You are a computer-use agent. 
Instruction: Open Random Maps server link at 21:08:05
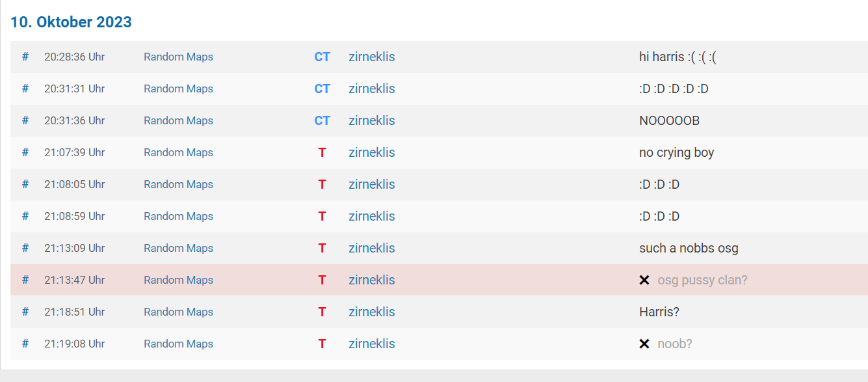point(178,184)
